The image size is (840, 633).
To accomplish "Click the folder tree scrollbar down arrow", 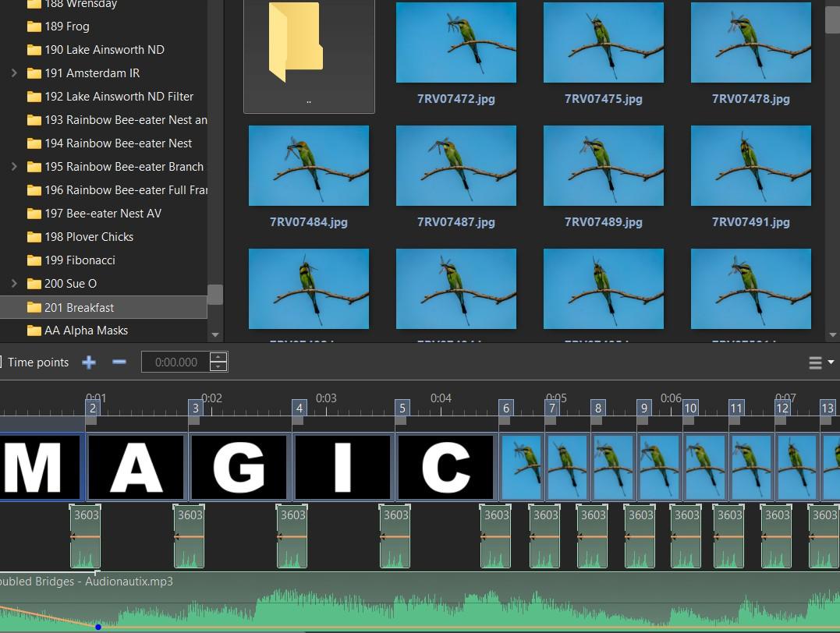I will (x=215, y=335).
